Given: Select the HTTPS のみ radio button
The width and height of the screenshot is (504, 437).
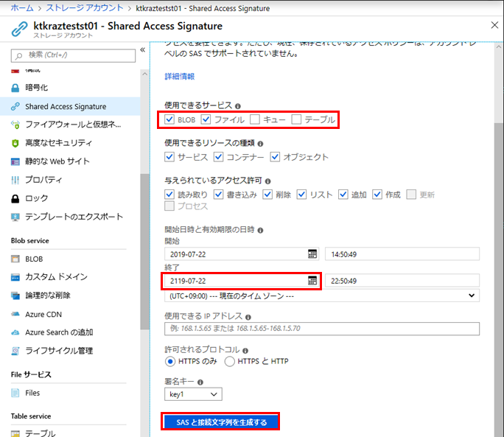Looking at the screenshot, I should [x=170, y=361].
